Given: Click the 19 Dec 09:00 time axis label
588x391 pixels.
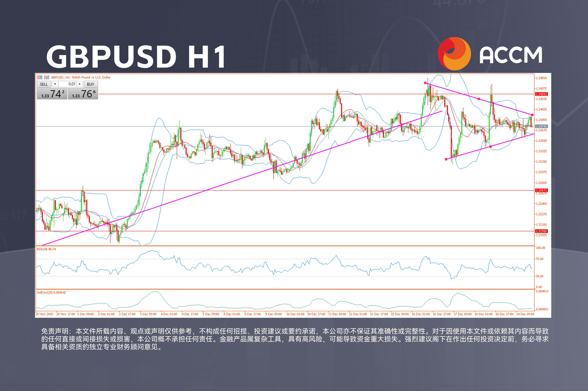Looking at the screenshot, I should [525, 314].
